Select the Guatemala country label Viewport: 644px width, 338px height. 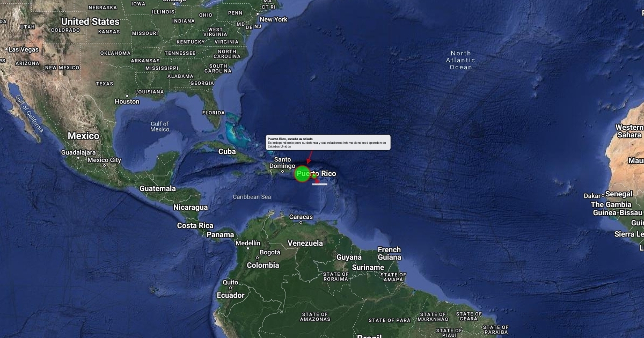coord(158,188)
